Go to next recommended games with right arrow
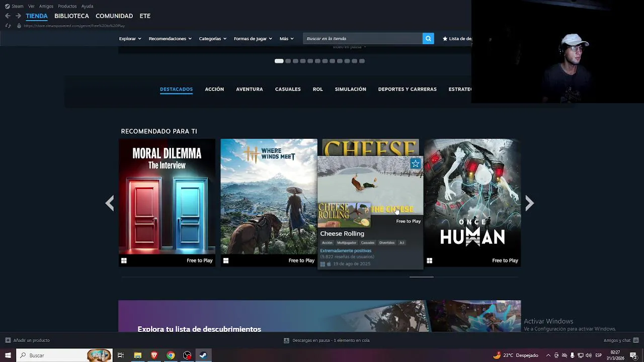 [529, 203]
